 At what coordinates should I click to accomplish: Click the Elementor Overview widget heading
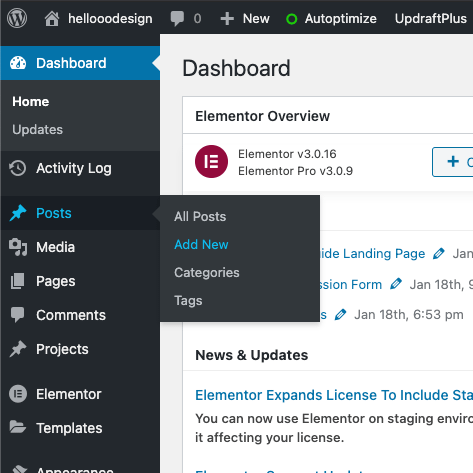click(262, 116)
